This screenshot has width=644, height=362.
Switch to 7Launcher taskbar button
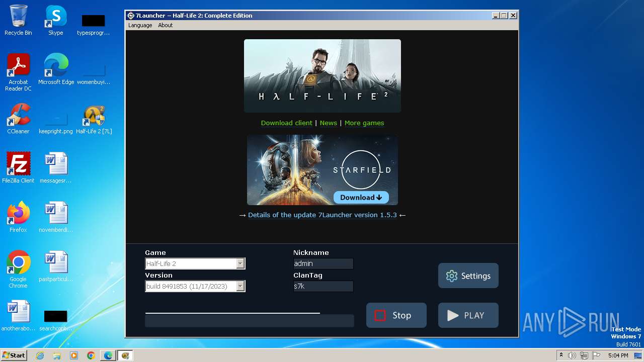coord(125,355)
